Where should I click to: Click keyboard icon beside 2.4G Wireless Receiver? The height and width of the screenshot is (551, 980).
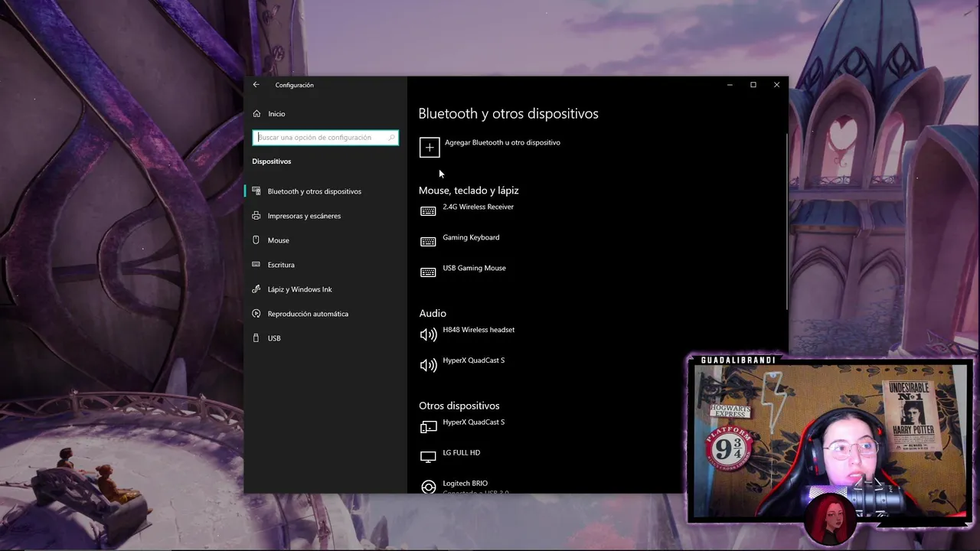pos(428,211)
